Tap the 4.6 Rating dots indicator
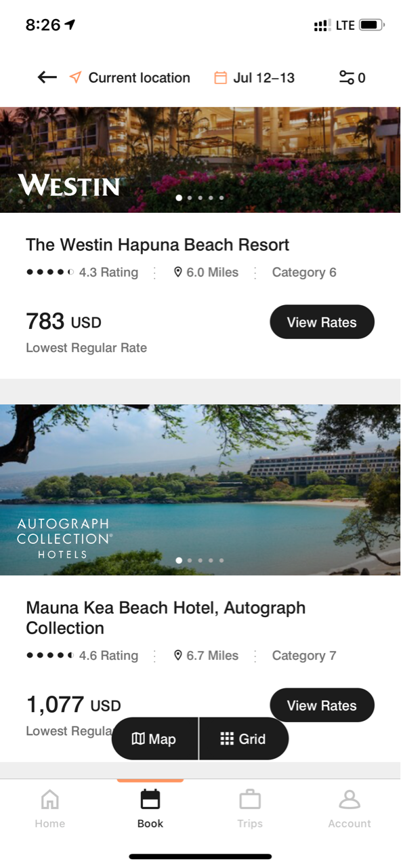 click(50, 655)
